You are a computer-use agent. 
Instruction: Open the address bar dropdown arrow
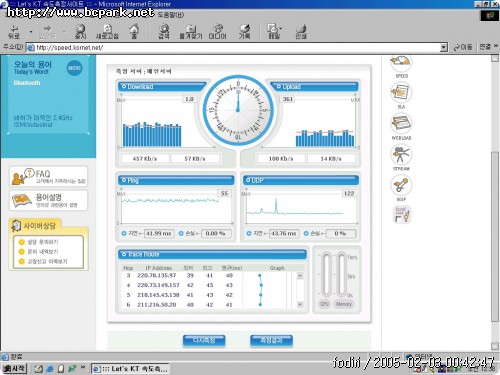[x=444, y=48]
